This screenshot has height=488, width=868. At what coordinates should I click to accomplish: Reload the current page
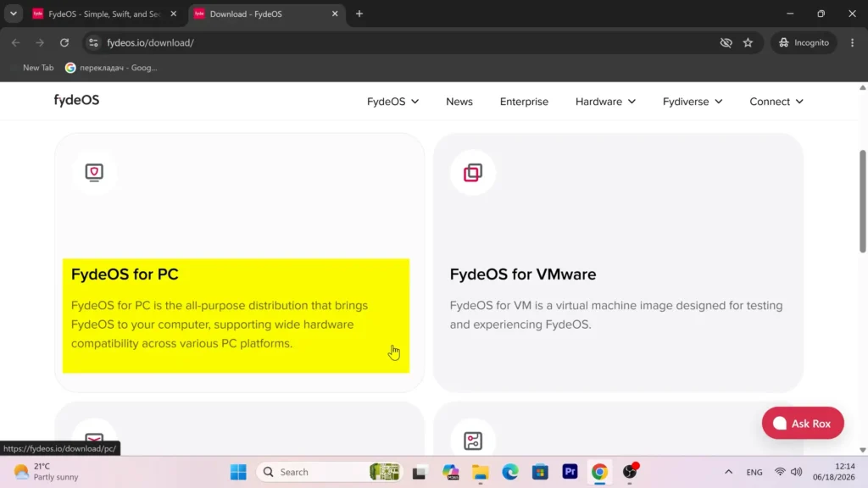pos(64,42)
